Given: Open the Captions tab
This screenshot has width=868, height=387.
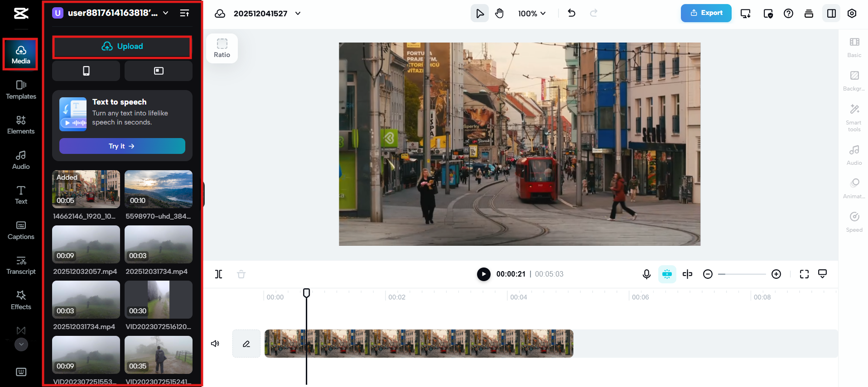Looking at the screenshot, I should point(21,230).
